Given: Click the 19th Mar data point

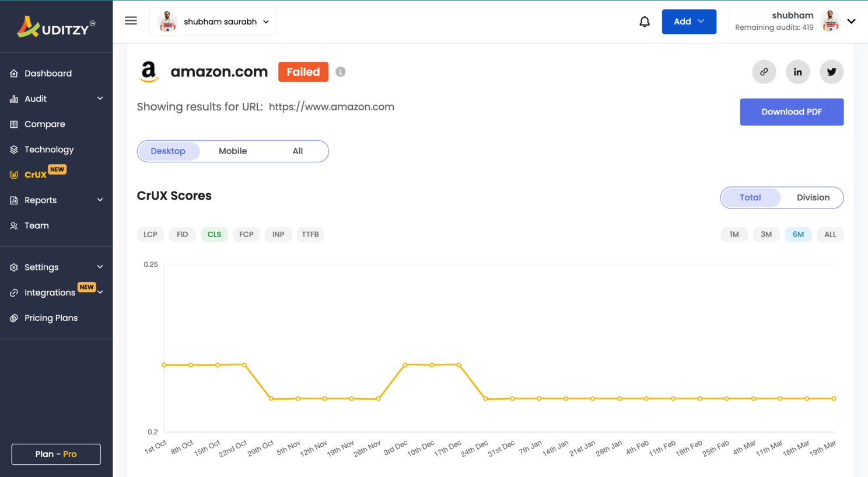Looking at the screenshot, I should 834,399.
